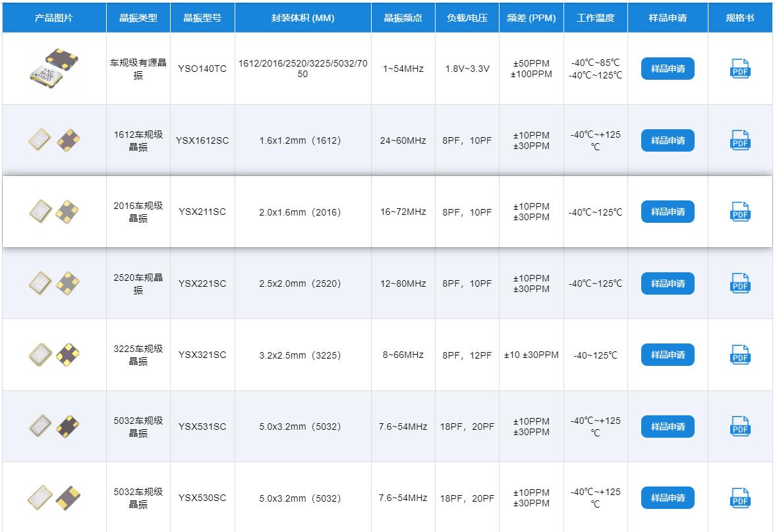This screenshot has width=775, height=532.
Task: Open the PDF datasheet for YSX530SC
Action: coord(740,498)
